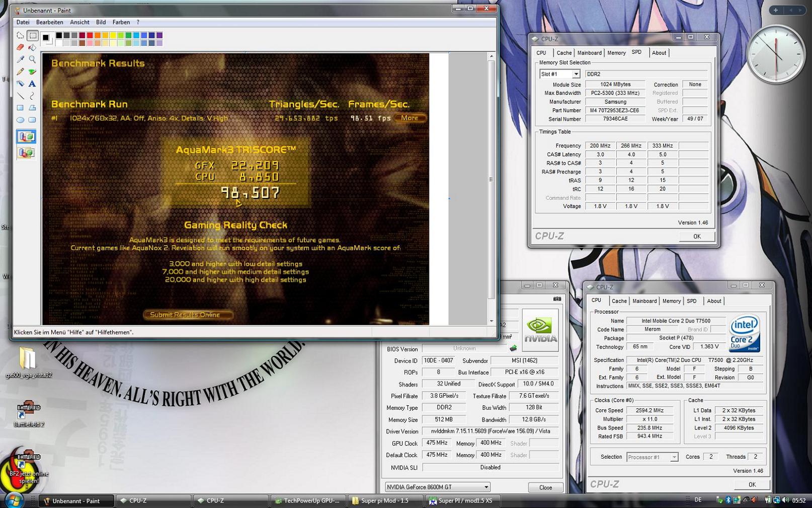Select the Rectangle shape tool
The image size is (812, 508).
coord(20,108)
